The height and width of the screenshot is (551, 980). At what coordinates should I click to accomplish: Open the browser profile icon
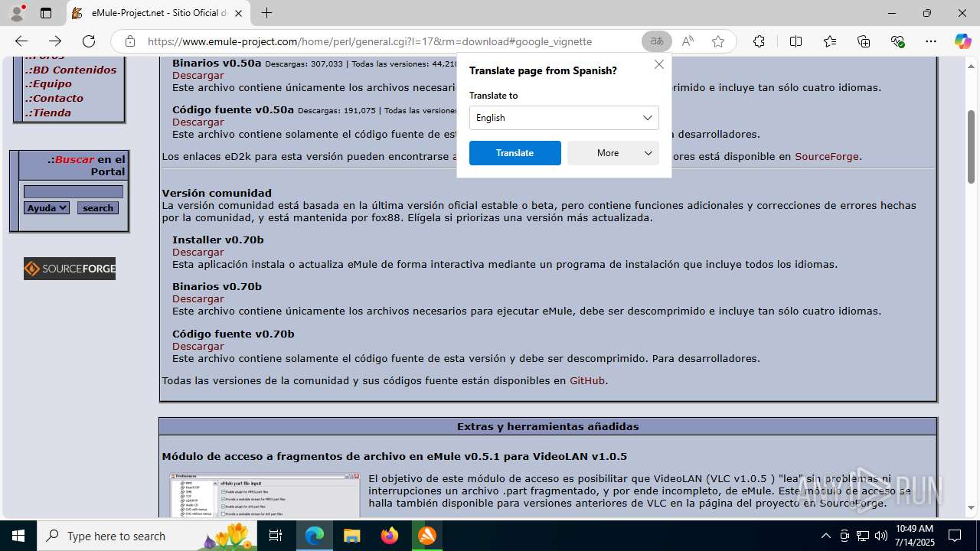pyautogui.click(x=17, y=13)
